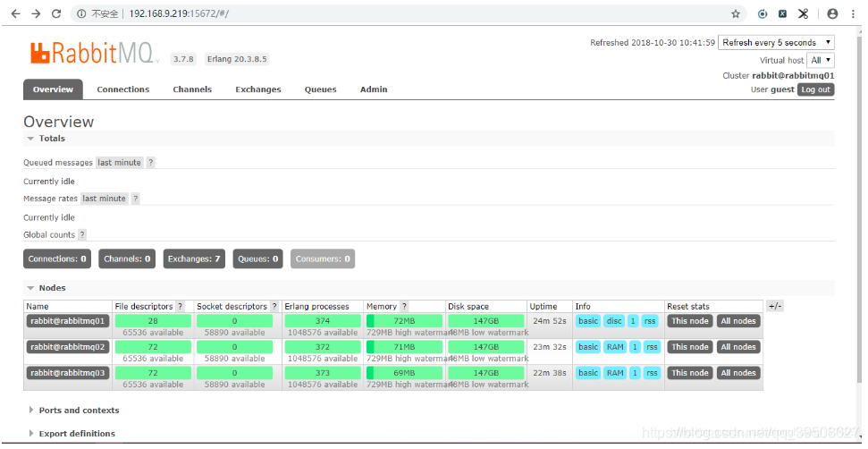Click the scissors extension icon
This screenshot has height=449, width=868.
[x=804, y=13]
